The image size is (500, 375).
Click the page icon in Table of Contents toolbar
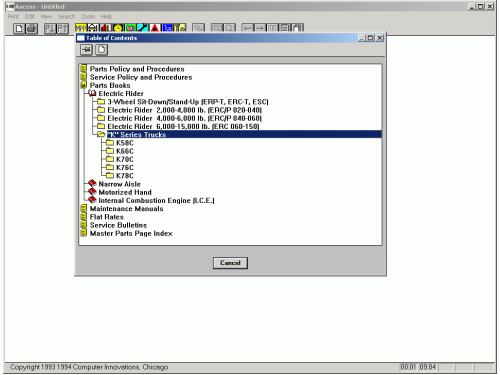102,50
